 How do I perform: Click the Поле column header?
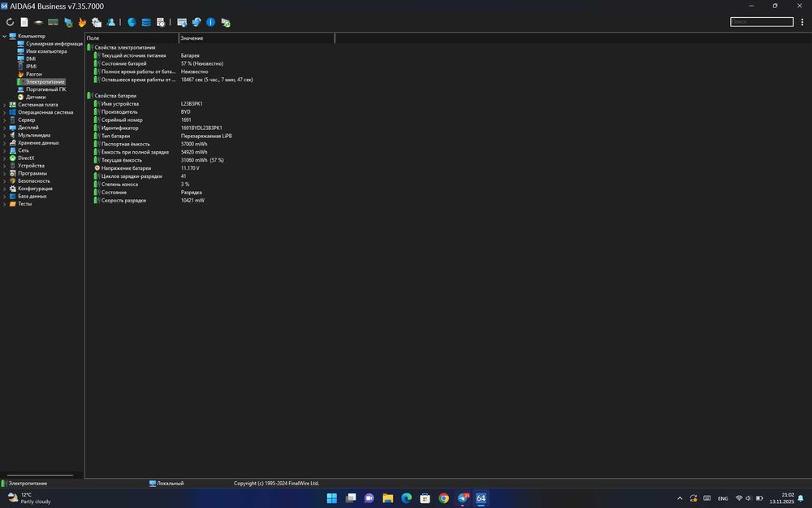click(x=132, y=38)
